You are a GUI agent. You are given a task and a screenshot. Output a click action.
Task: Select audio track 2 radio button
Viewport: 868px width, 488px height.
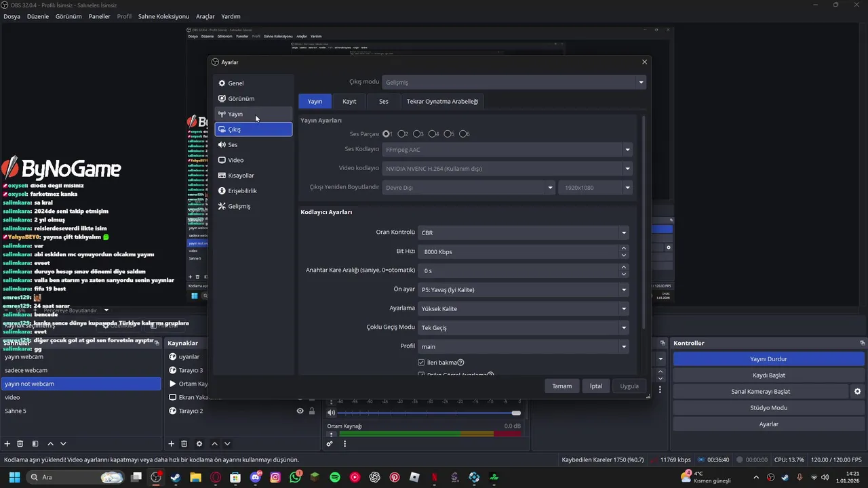coord(401,134)
